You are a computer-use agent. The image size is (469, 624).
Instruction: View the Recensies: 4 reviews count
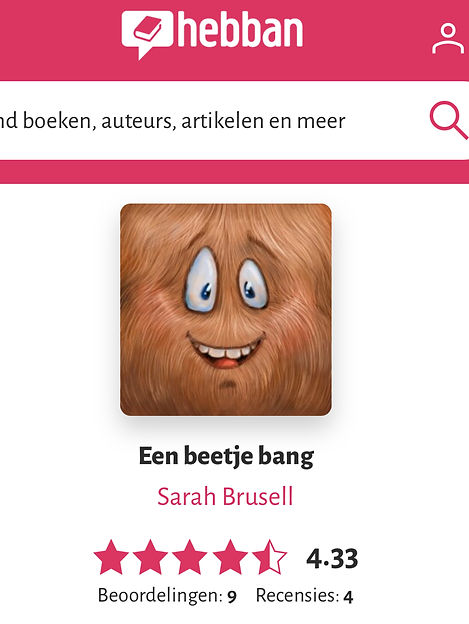click(304, 596)
